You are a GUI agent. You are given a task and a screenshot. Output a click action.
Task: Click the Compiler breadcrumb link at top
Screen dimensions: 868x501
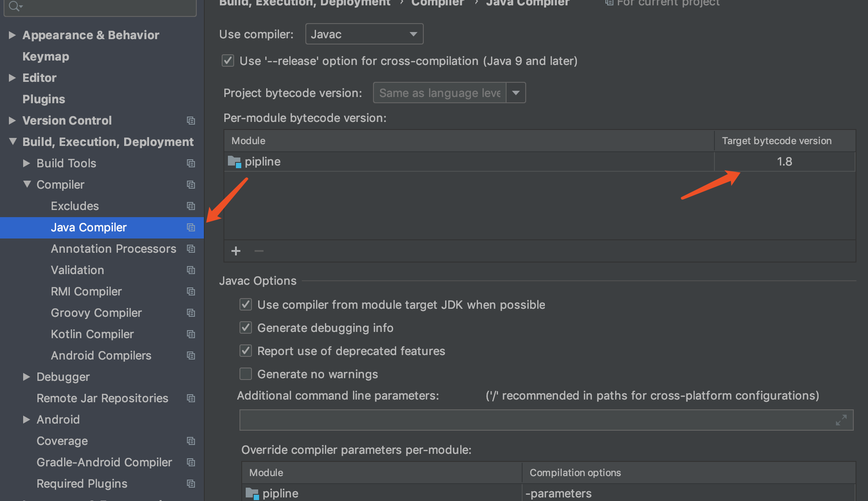click(x=437, y=3)
